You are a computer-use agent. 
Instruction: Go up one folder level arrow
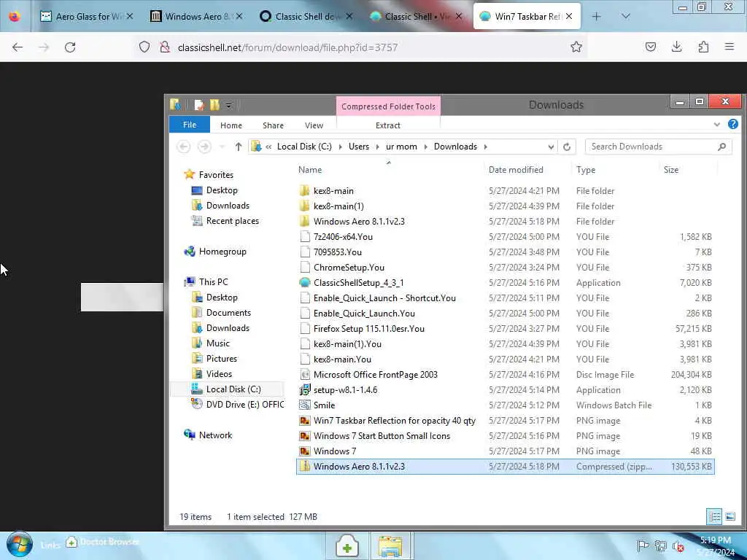point(239,147)
